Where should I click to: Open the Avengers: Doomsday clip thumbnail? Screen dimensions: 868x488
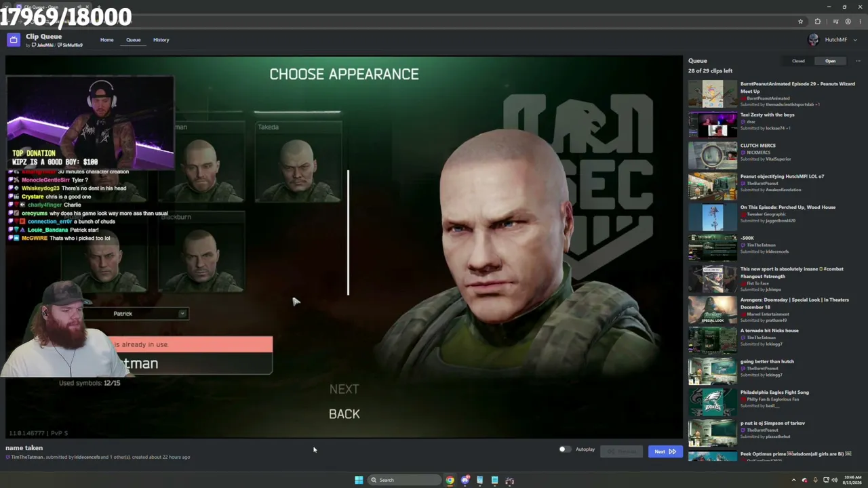713,310
